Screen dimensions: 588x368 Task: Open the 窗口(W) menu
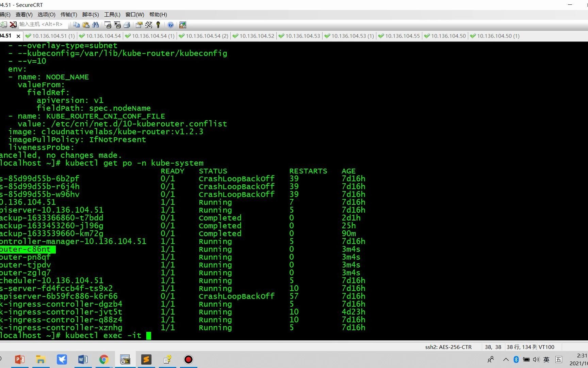(x=135, y=14)
